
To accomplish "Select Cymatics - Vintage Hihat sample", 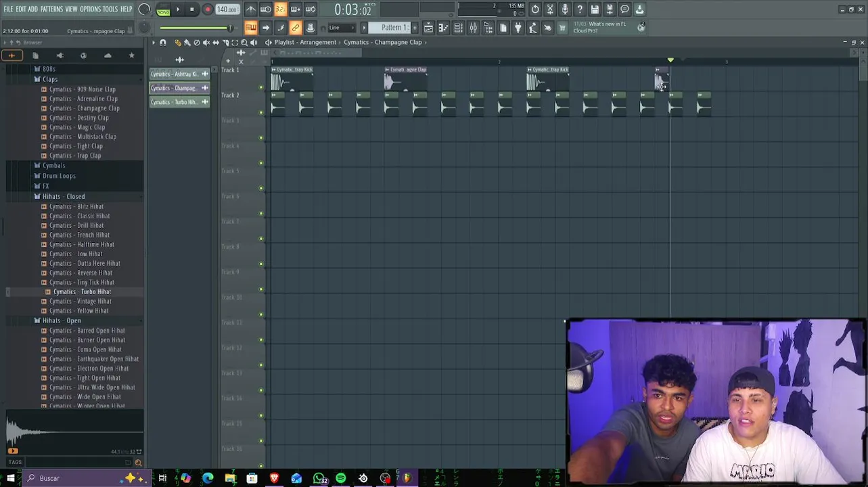I will pyautogui.click(x=80, y=301).
